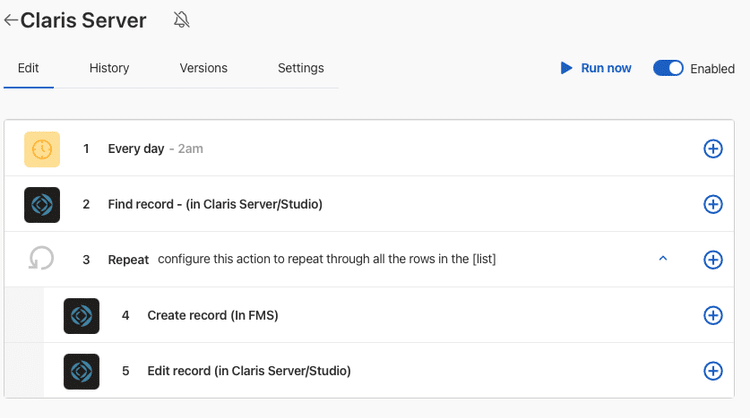Screen dimensions: 750x418
Task: Click the Claris icon on Find record step
Action: point(42,204)
